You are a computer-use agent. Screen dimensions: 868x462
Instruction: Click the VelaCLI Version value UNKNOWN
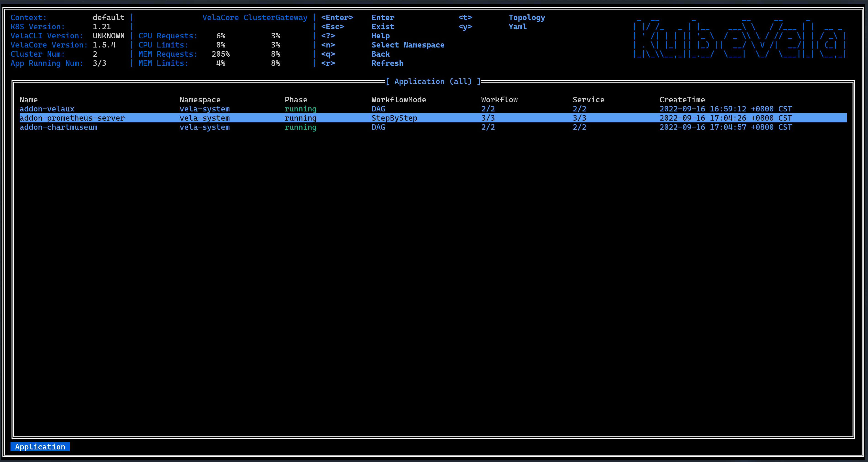click(109, 36)
